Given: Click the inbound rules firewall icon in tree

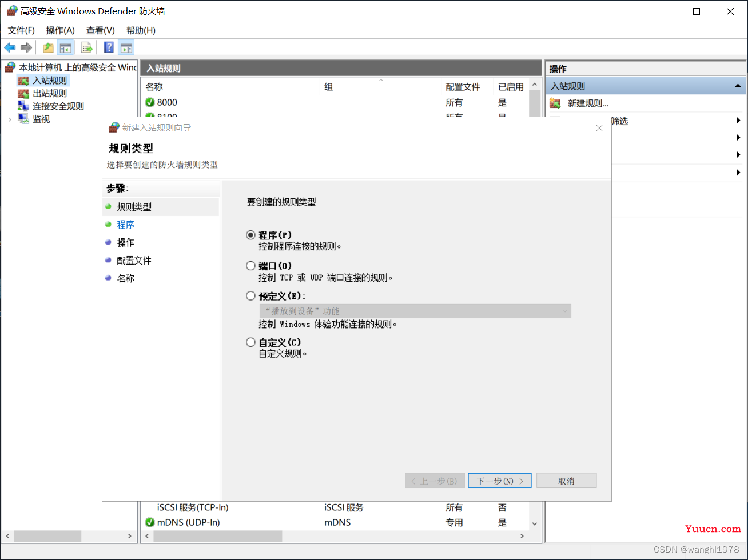Looking at the screenshot, I should click(x=23, y=81).
